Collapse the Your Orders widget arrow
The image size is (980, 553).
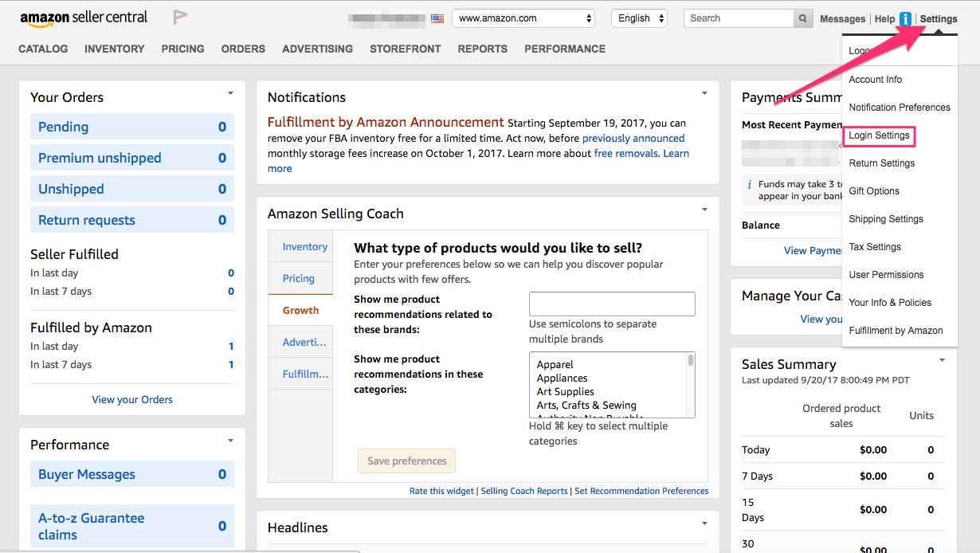pyautogui.click(x=230, y=93)
